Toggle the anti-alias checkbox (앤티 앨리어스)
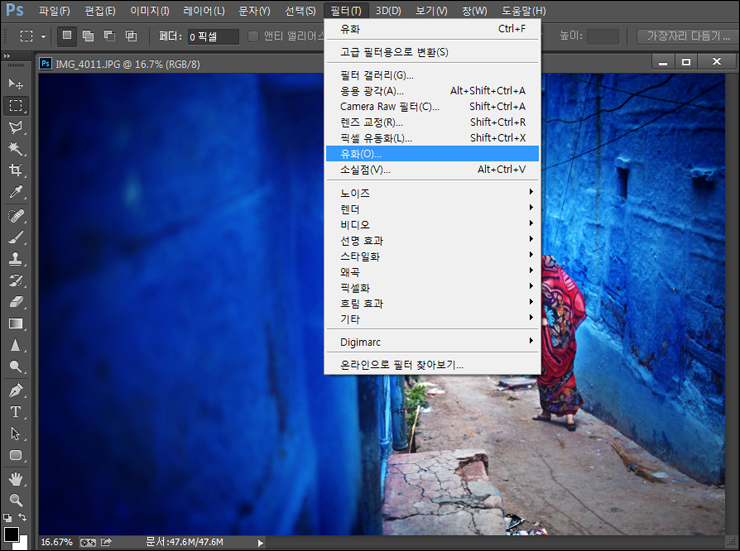740x551 pixels. point(253,36)
